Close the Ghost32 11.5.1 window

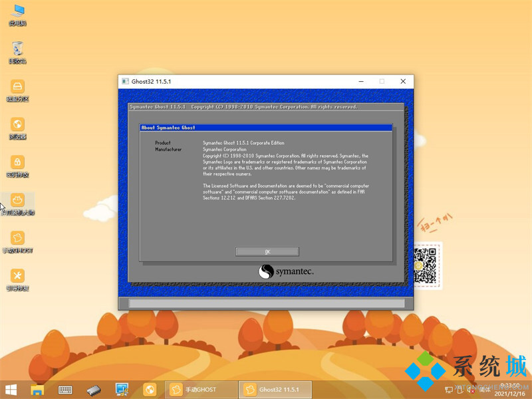403,81
